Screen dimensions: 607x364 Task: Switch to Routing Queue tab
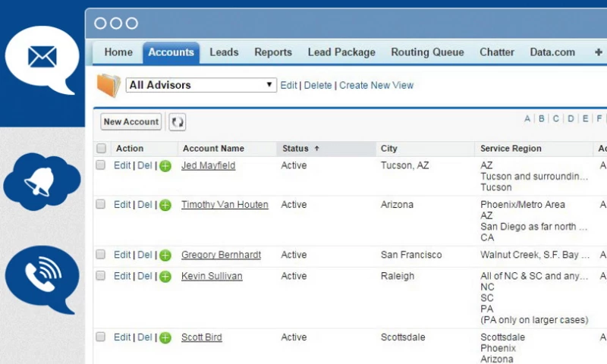click(427, 52)
